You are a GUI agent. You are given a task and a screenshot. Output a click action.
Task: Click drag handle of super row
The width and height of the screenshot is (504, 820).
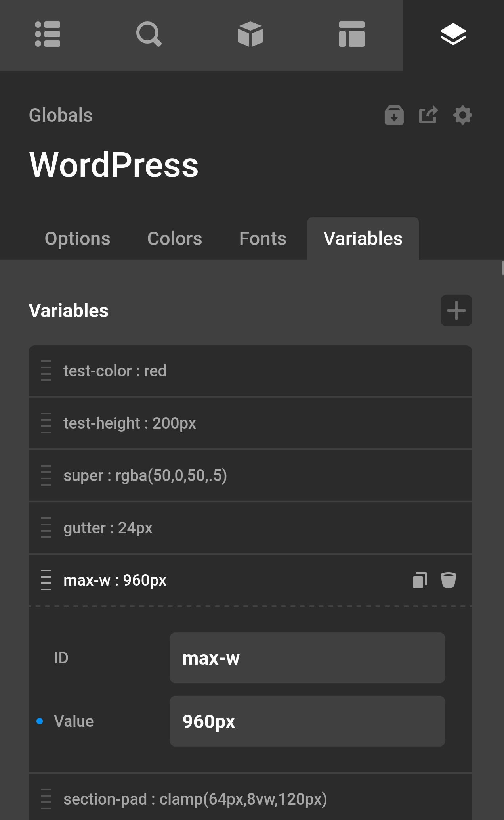46,475
